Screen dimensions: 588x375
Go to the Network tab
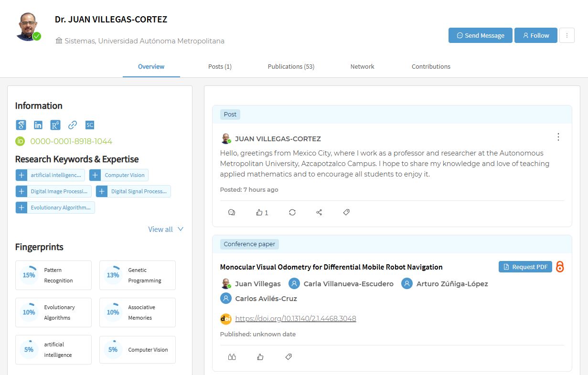point(363,66)
